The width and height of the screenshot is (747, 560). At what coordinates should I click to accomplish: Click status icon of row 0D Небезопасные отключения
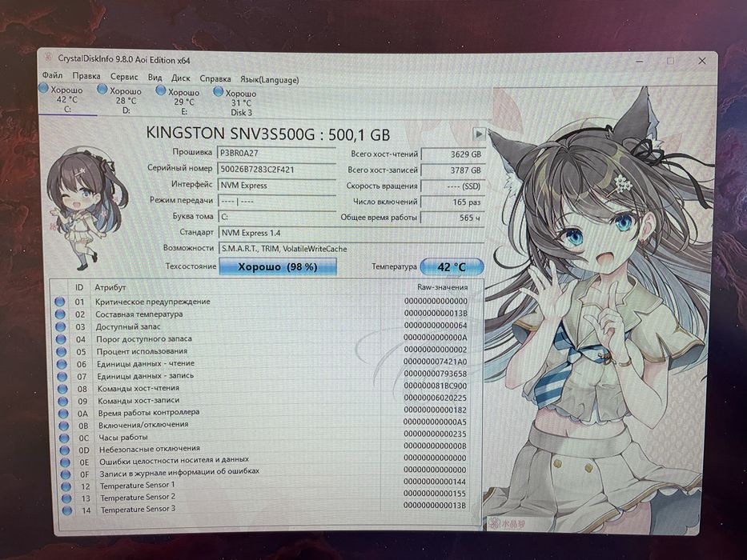tap(66, 450)
